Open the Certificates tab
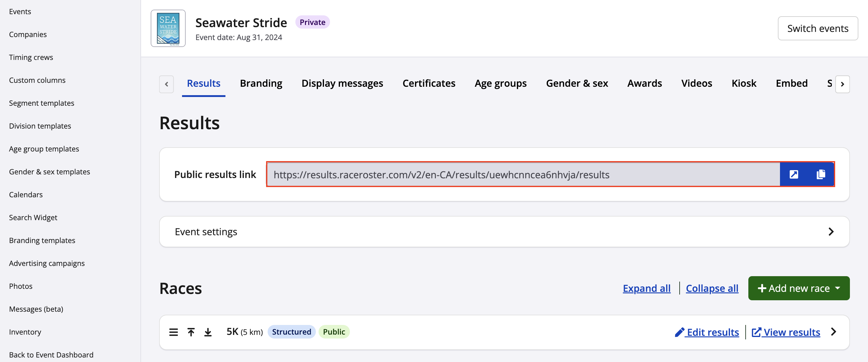This screenshot has height=362, width=868. coord(429,83)
